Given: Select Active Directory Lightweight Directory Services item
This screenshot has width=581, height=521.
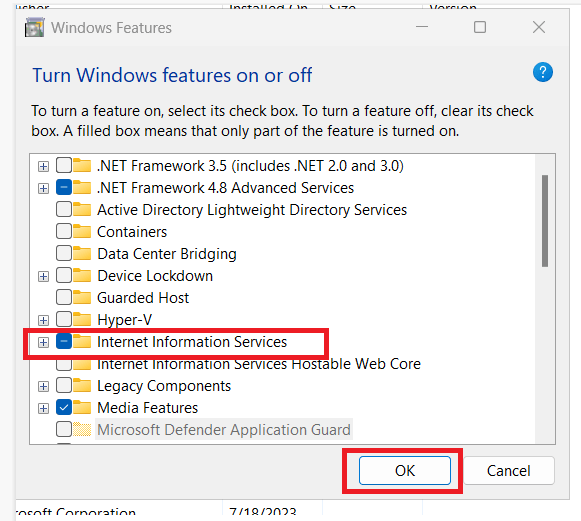Looking at the screenshot, I should [x=252, y=210].
